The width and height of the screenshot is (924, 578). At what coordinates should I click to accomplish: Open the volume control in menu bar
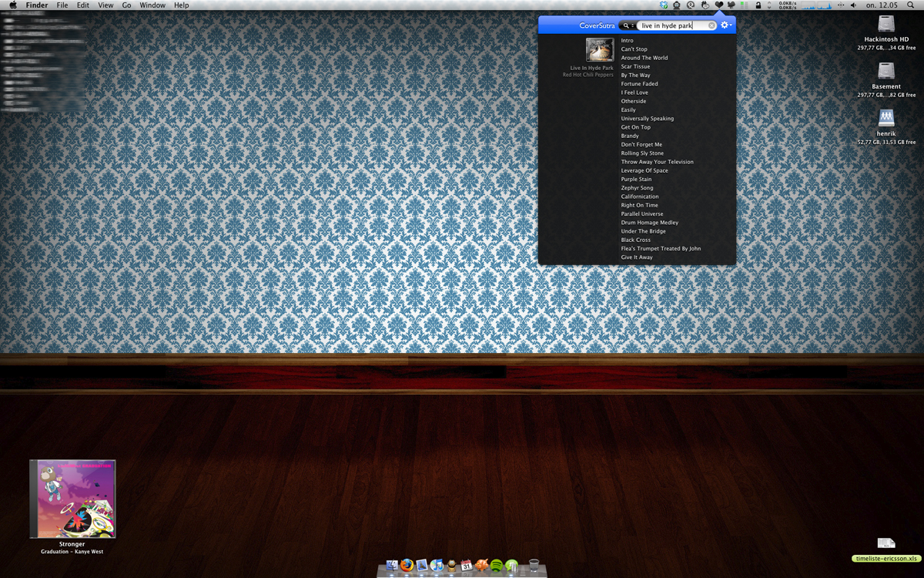pos(853,5)
